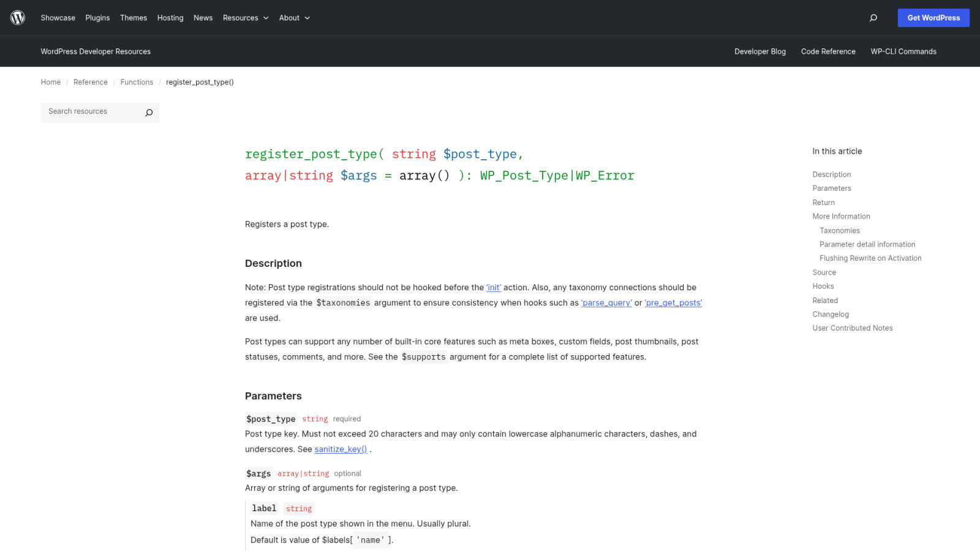Open the sanitize_key() function link

tap(341, 449)
